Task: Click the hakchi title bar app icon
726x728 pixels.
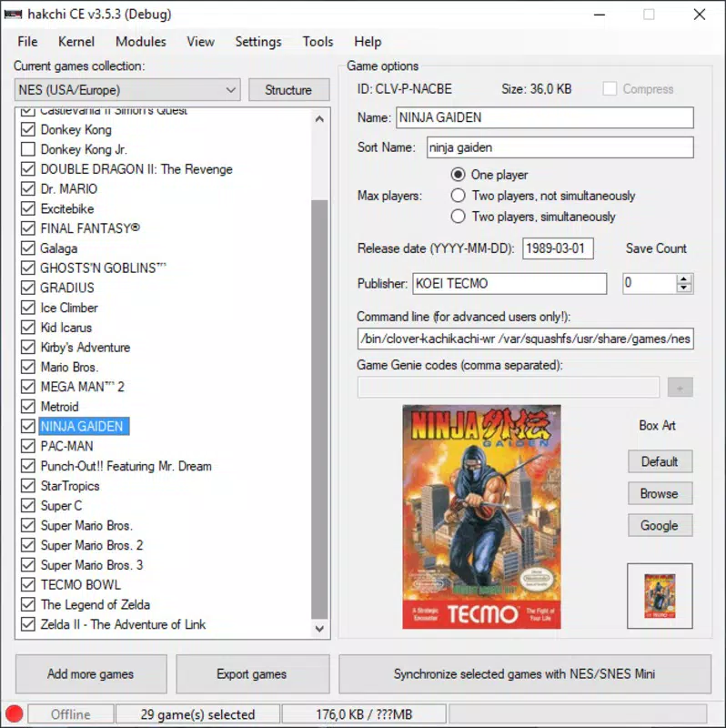Action: pos(13,15)
